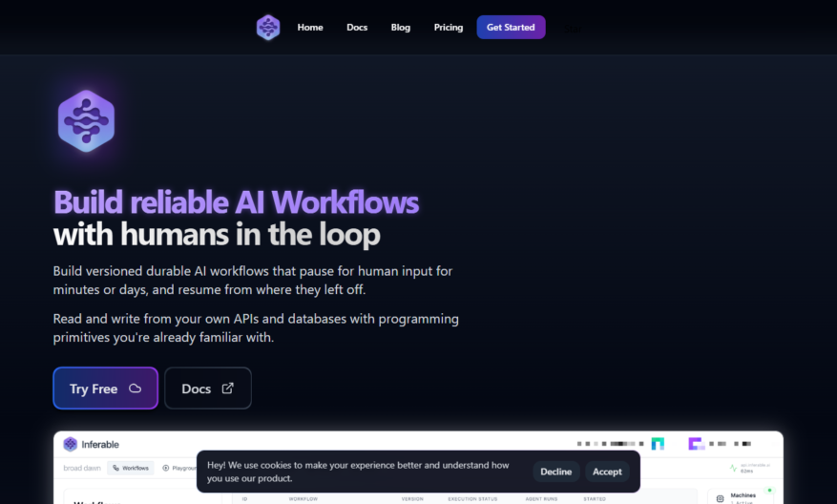Click the 'Build reliable AI Workflows' headline
The height and width of the screenshot is (504, 837).
[x=236, y=202]
